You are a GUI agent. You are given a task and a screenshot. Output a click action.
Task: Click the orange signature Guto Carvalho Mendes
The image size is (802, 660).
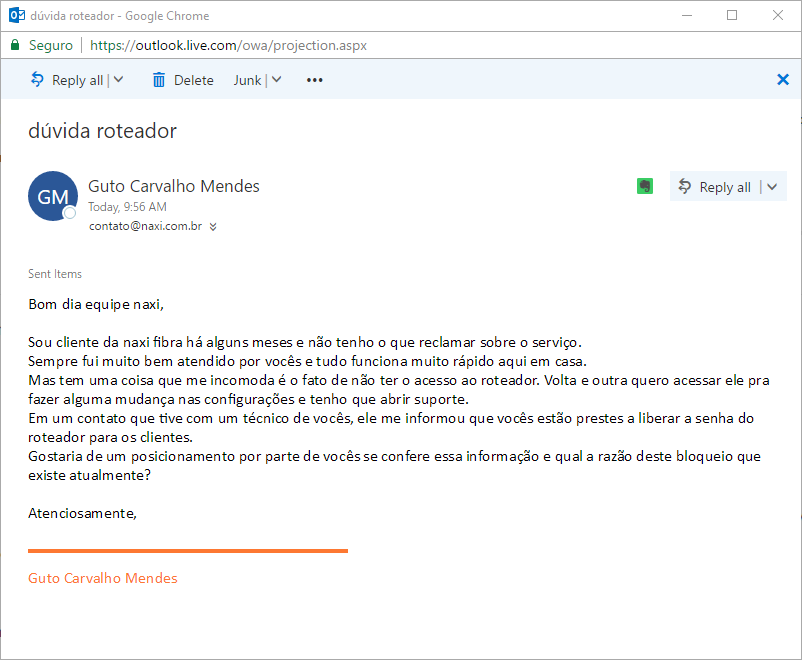coord(103,578)
